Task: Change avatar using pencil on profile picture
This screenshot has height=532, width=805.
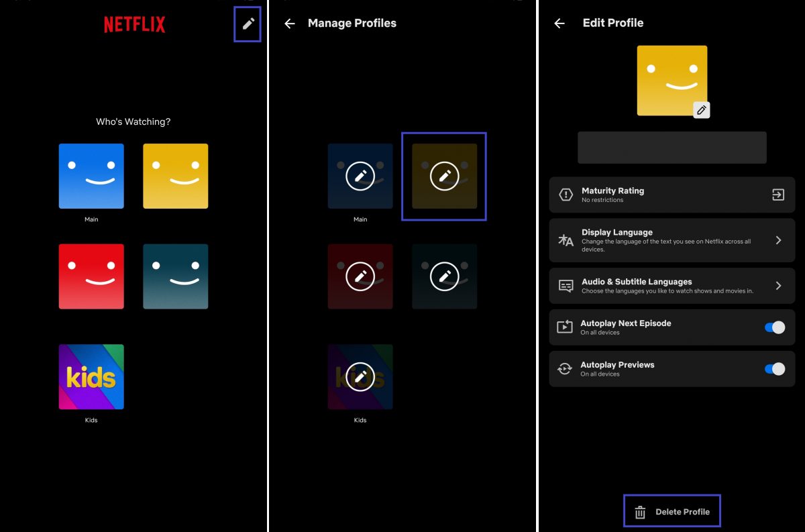Action: coord(701,110)
